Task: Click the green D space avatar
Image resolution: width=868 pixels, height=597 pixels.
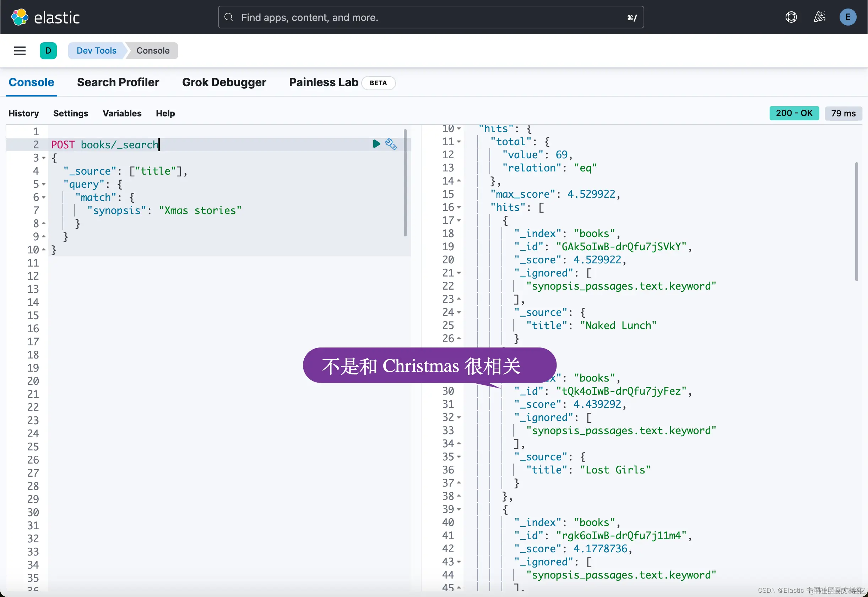Action: 48,50
